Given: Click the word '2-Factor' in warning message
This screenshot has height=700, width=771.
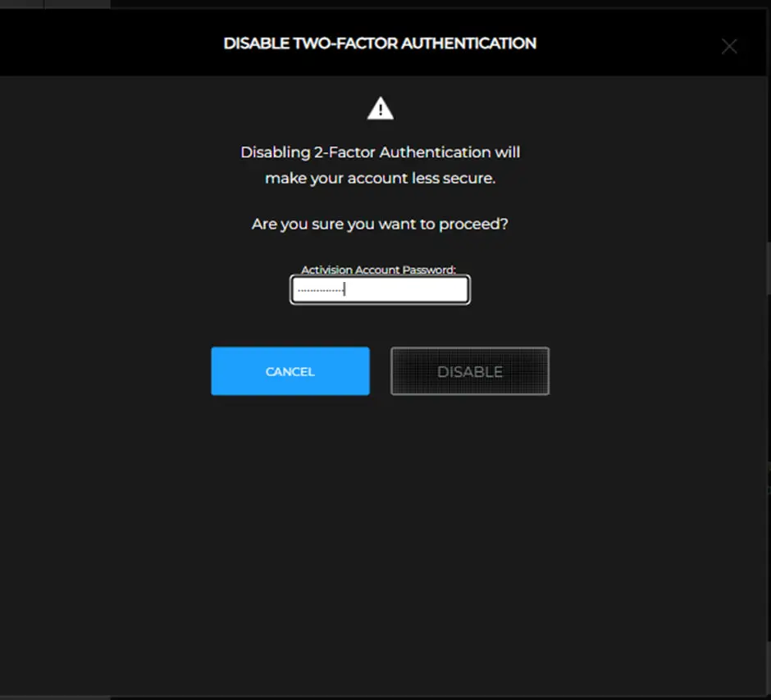Looking at the screenshot, I should tap(345, 152).
